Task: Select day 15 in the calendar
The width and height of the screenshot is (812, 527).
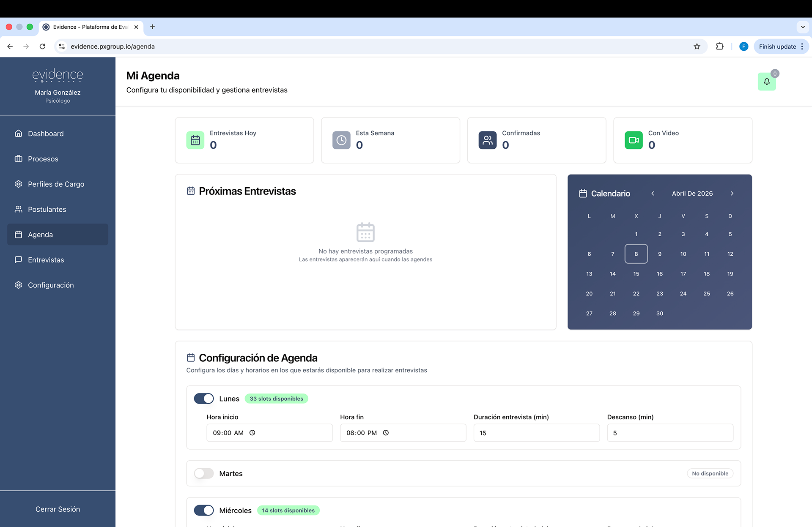Action: pyautogui.click(x=636, y=274)
